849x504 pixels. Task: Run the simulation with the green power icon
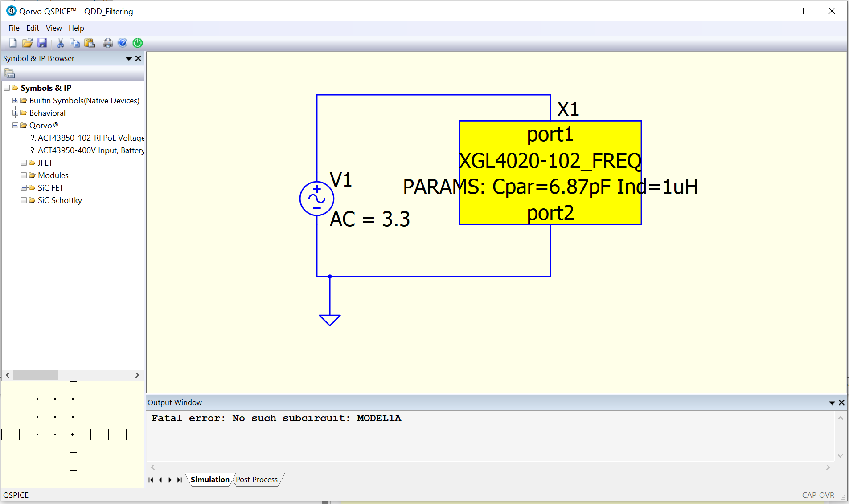[x=138, y=43]
